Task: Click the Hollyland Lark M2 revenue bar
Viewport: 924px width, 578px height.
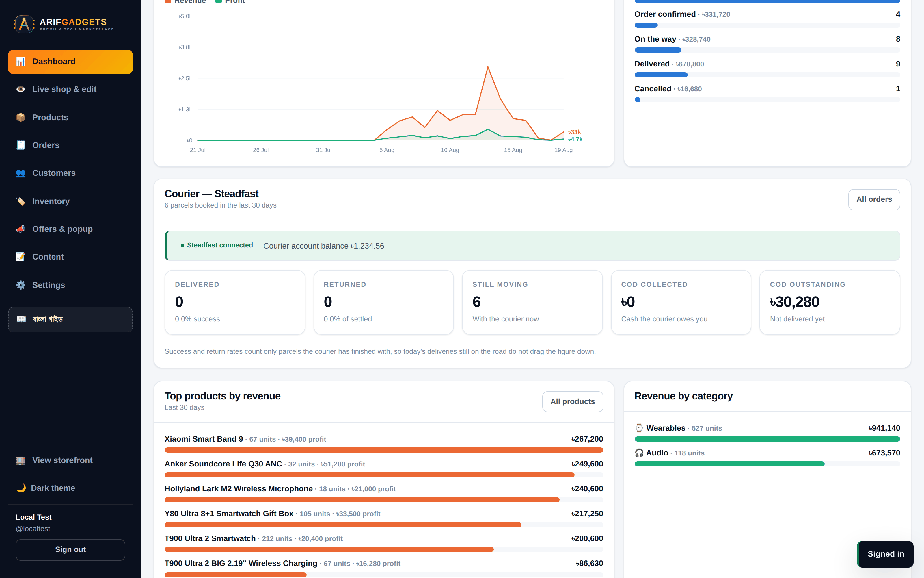Action: click(384, 500)
